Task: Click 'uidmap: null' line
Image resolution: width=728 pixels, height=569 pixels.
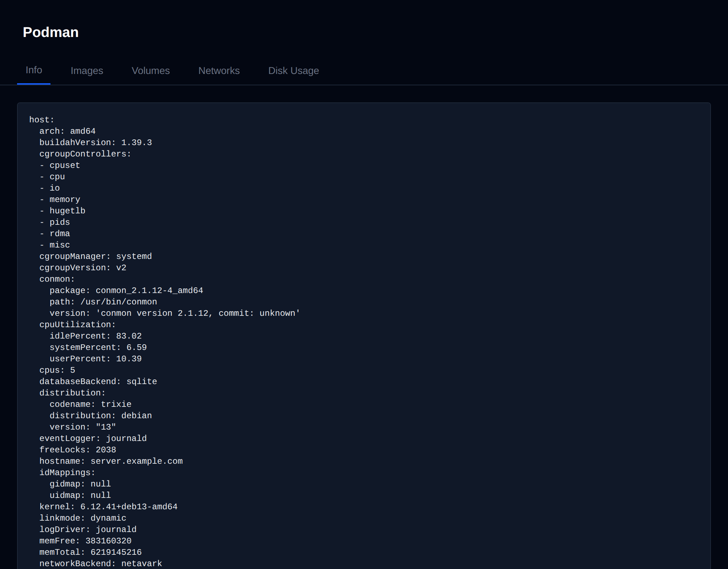Action: [80, 495]
